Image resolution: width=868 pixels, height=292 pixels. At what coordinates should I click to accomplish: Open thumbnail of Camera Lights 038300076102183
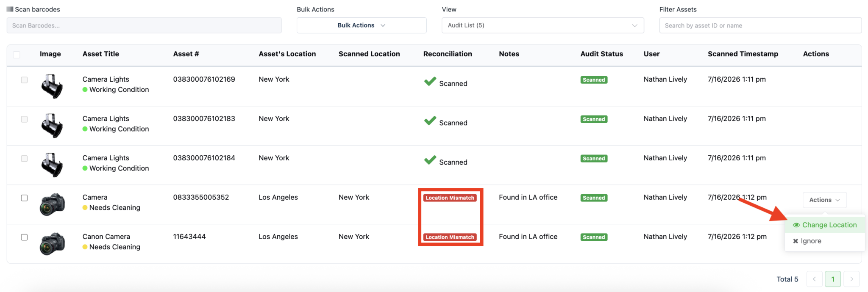click(52, 126)
